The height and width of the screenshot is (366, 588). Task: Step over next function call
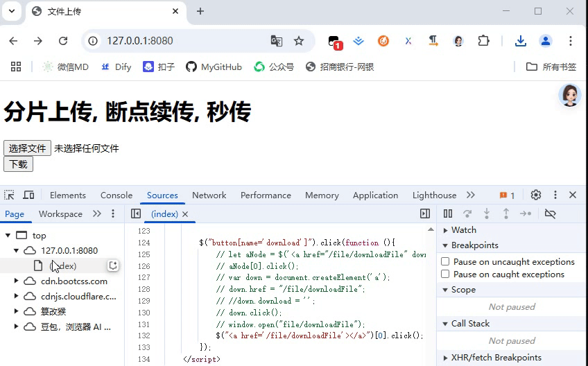(467, 214)
